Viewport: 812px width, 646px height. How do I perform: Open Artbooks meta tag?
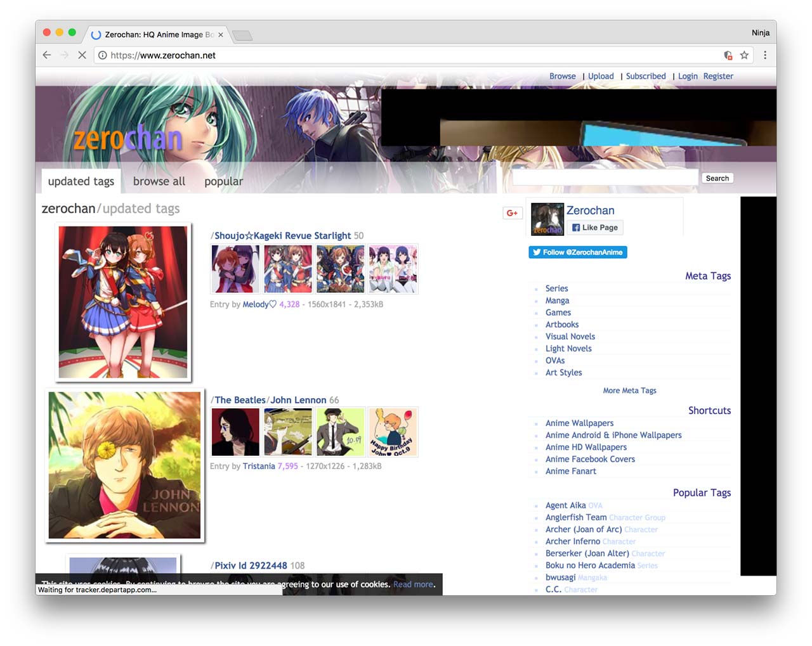coord(562,325)
